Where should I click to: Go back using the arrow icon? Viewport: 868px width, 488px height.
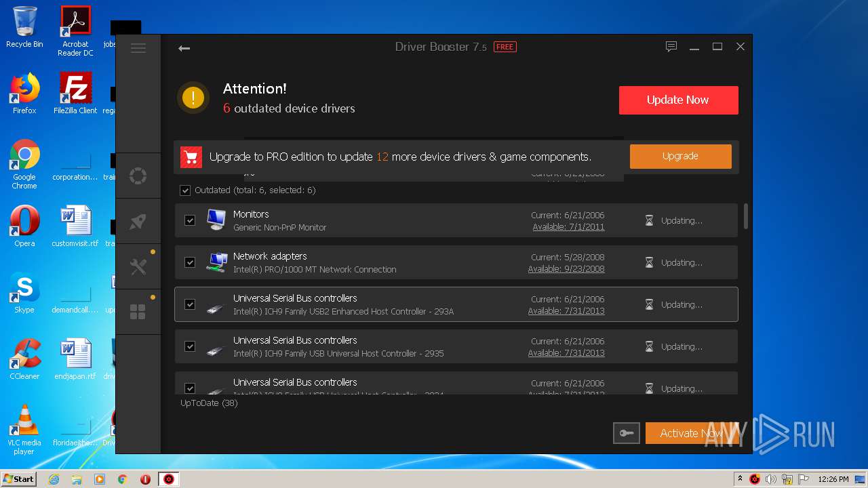184,48
